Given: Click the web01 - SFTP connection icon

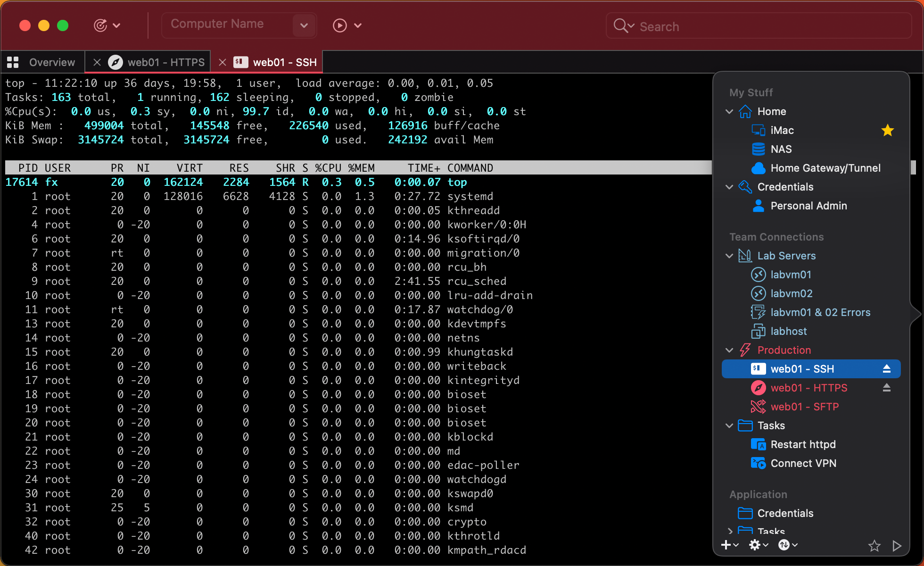Looking at the screenshot, I should tap(758, 407).
